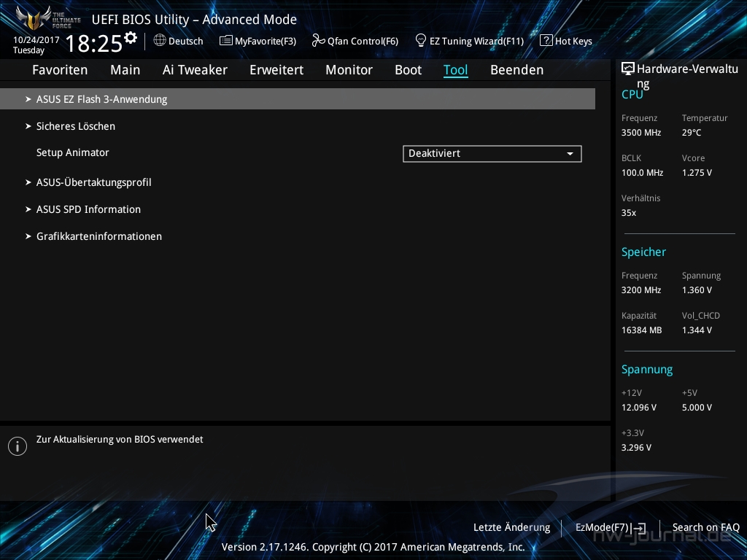
Task: Click the memory frequency 3200 MHz
Action: pyautogui.click(x=640, y=290)
